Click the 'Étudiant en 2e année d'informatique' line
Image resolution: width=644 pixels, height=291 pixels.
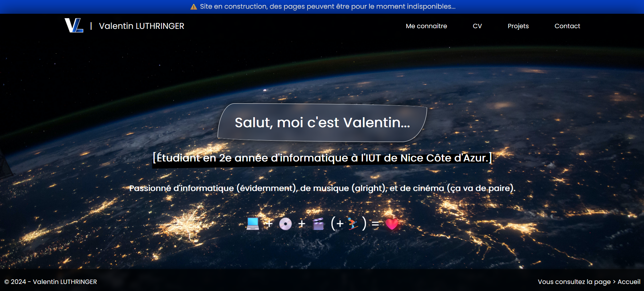(x=322, y=158)
